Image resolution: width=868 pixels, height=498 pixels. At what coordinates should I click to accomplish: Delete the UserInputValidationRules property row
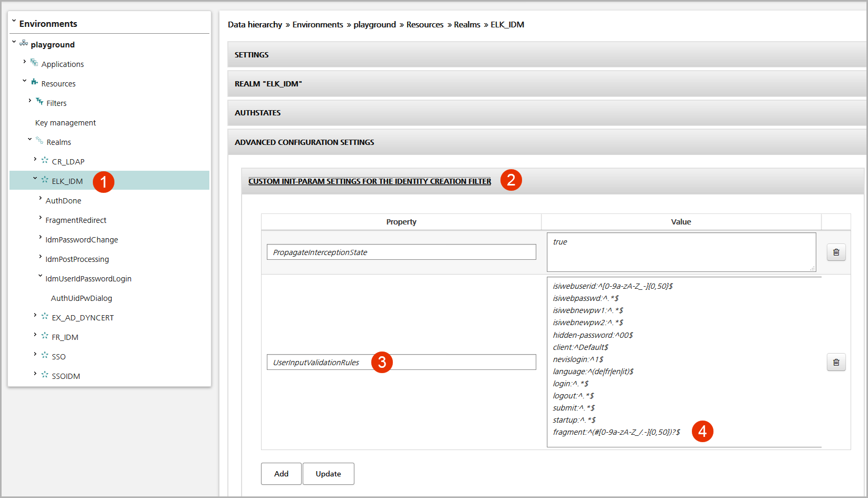pos(836,362)
